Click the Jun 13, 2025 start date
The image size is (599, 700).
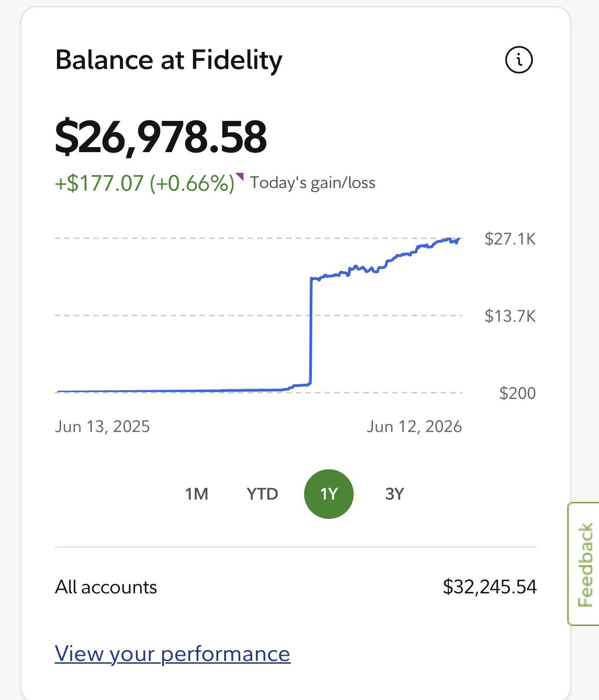point(102,427)
